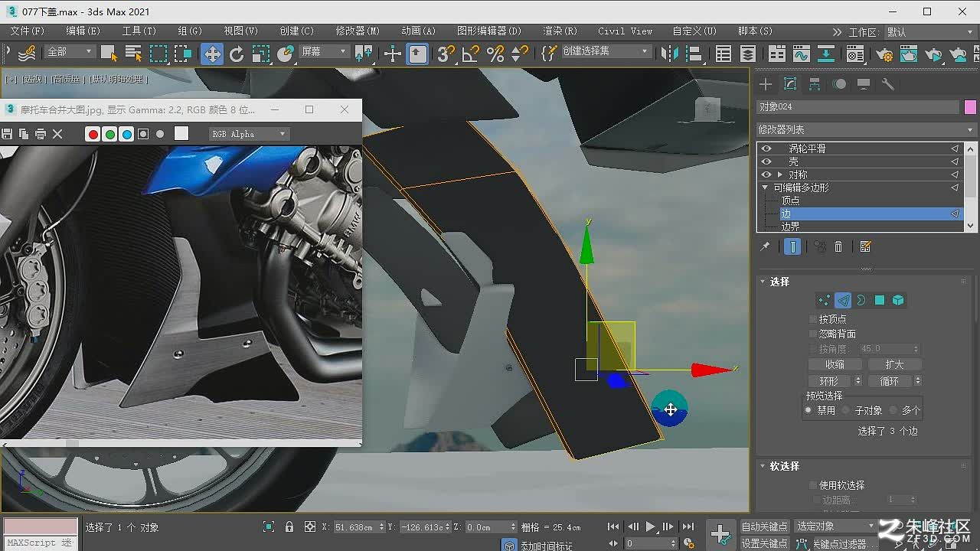
Task: Activate the Select and Scale tool
Action: pyautogui.click(x=261, y=53)
